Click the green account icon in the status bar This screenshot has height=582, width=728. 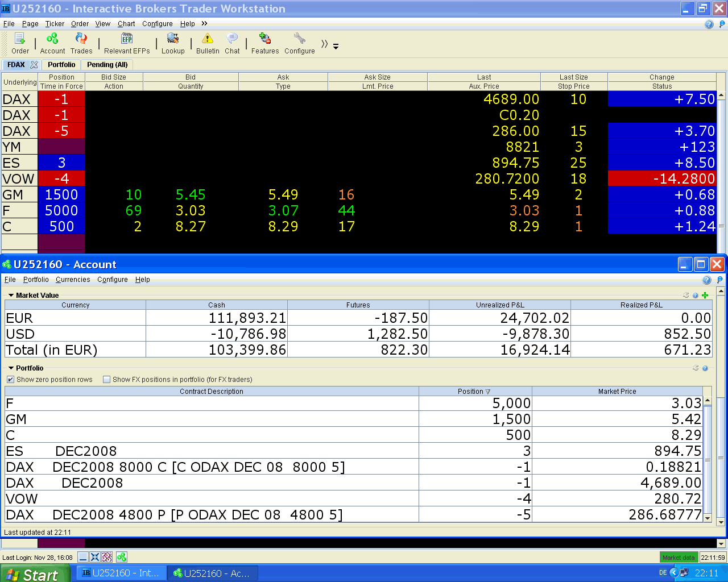tap(121, 557)
